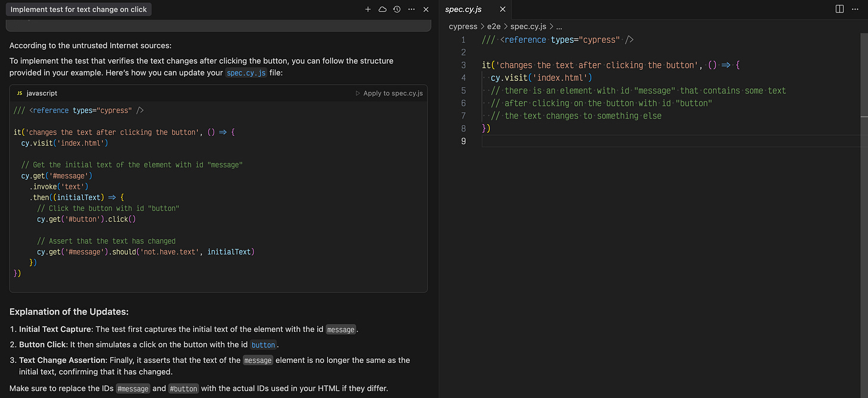868x398 pixels.
Task: Start a new chat with the plus icon
Action: (368, 9)
